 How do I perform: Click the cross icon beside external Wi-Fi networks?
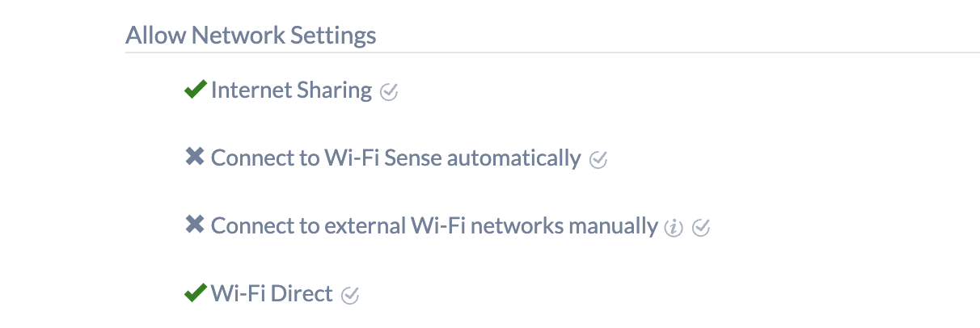click(195, 225)
